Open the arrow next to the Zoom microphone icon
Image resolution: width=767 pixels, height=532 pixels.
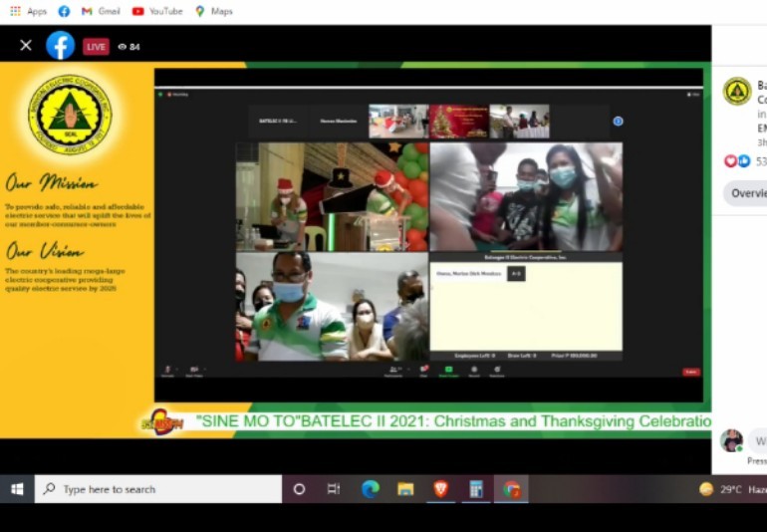[x=176, y=370]
